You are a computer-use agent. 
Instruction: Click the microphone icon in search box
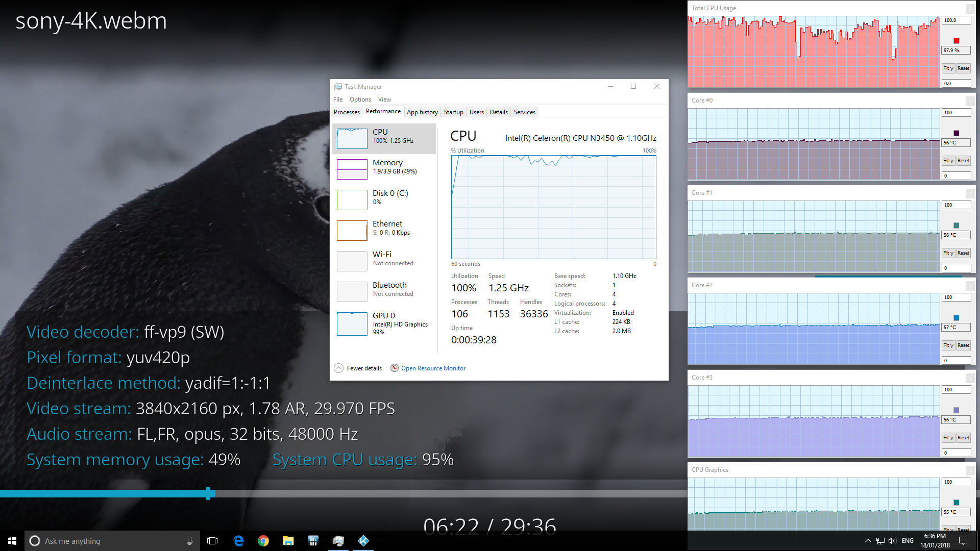tap(189, 541)
